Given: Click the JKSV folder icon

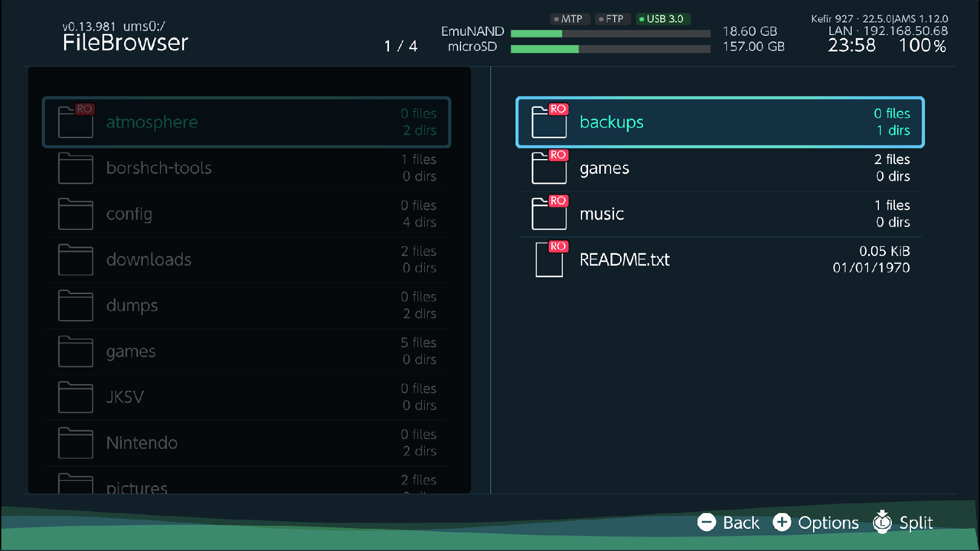Looking at the screenshot, I should click(76, 398).
